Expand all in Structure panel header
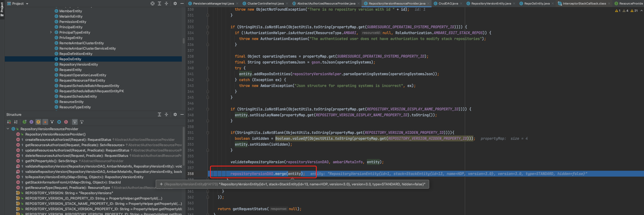This screenshot has width=644, height=215. (159, 114)
